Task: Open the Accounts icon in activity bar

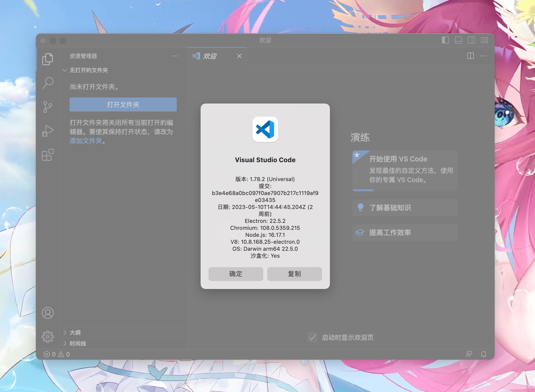Action: pyautogui.click(x=48, y=313)
